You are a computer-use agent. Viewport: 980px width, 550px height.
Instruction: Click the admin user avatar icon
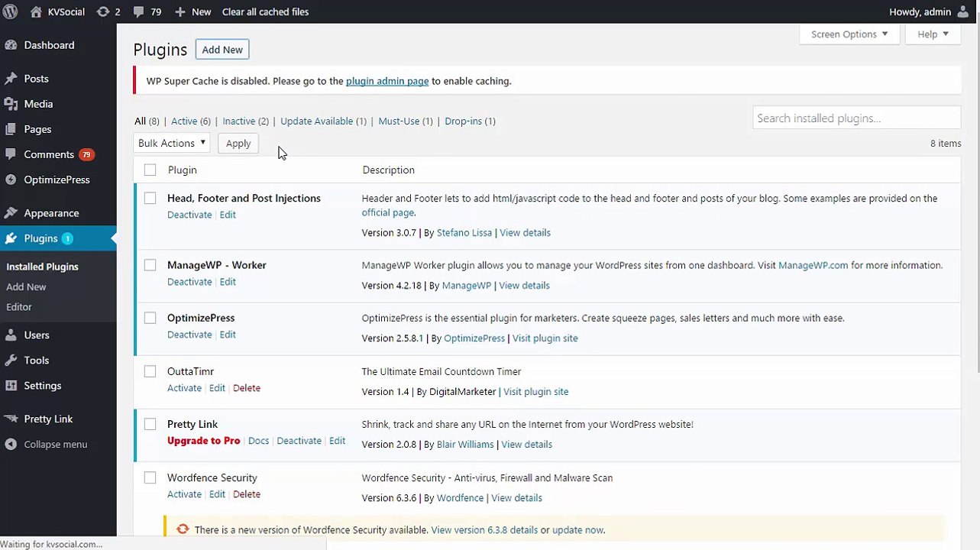click(962, 11)
